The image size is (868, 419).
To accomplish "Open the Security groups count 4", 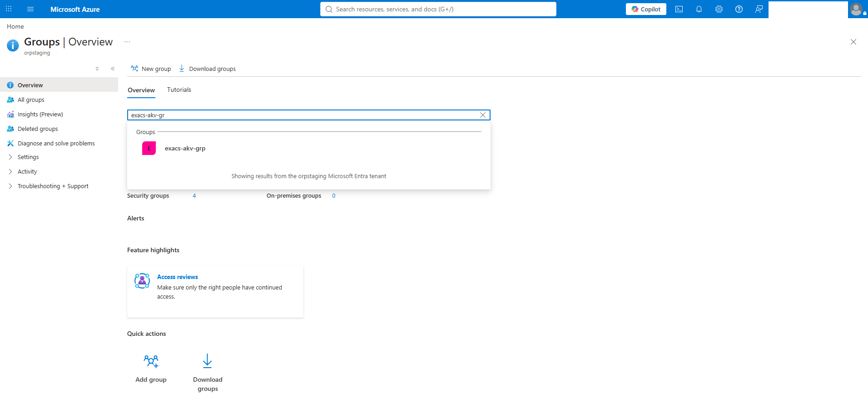I will pyautogui.click(x=194, y=196).
